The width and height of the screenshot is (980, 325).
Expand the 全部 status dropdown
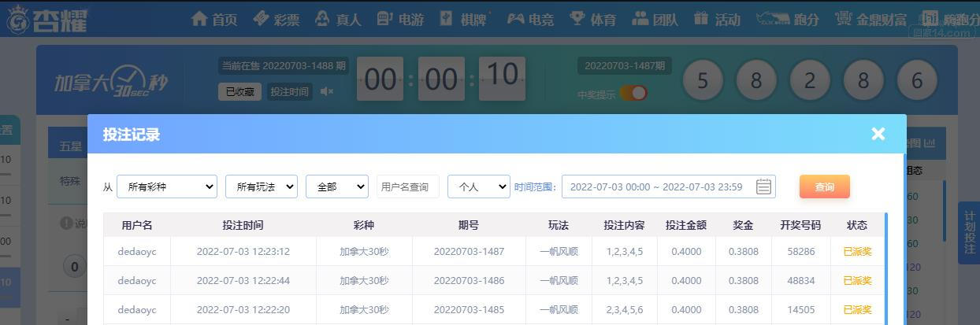coord(337,187)
